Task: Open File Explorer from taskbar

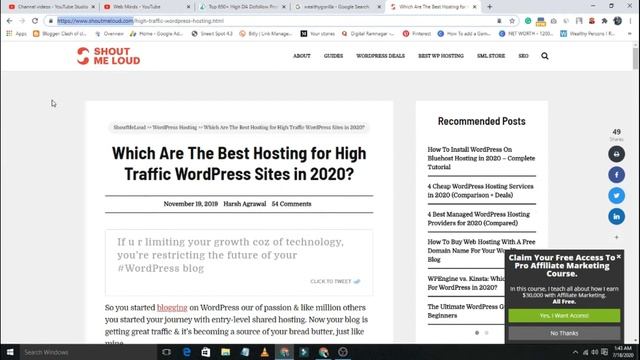Action: pos(225,352)
